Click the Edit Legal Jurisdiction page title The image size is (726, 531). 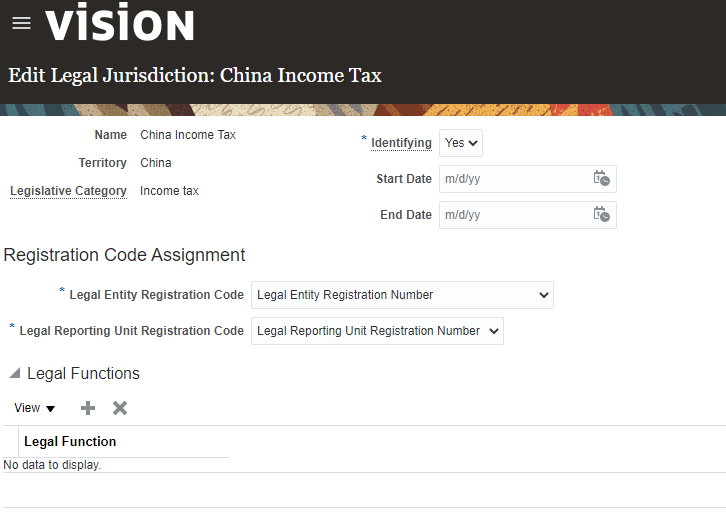coord(195,75)
